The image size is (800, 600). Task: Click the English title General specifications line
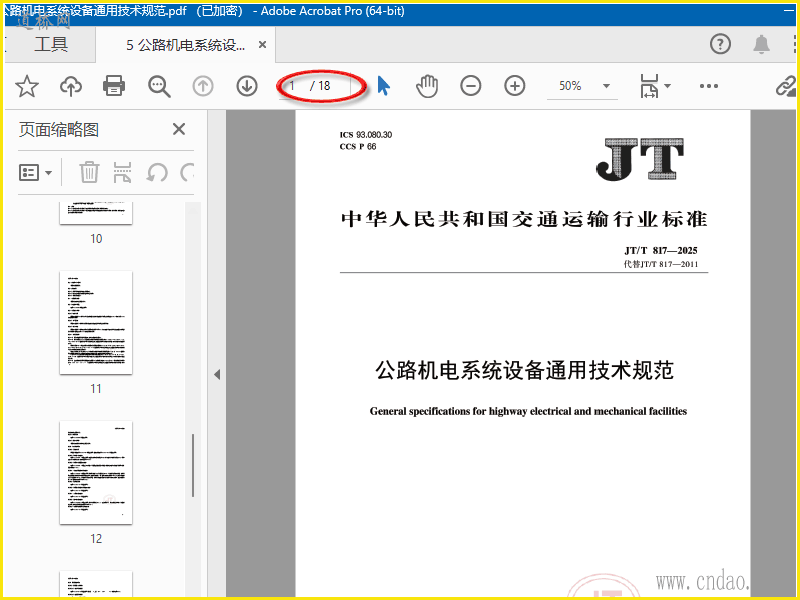[528, 411]
